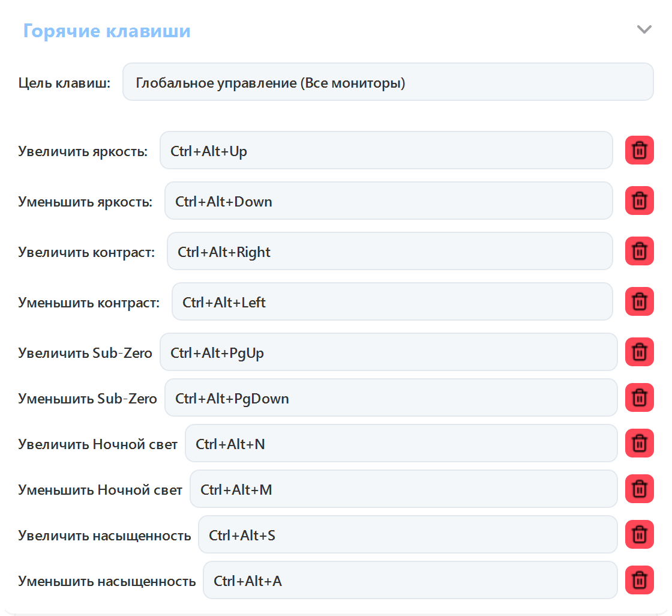672x616 pixels.
Task: Delete the Увеличить Ночной свет hotkey
Action: (x=639, y=443)
